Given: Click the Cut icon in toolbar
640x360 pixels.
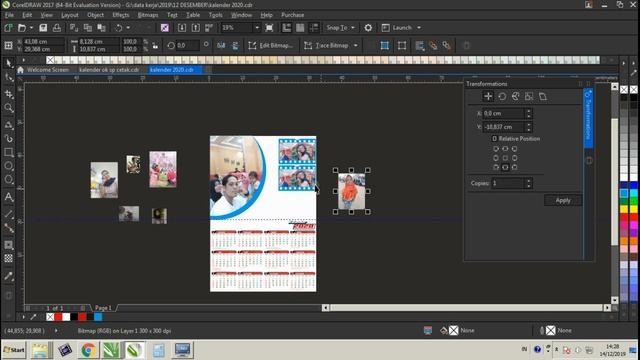Looking at the screenshot, I should click(74, 28).
